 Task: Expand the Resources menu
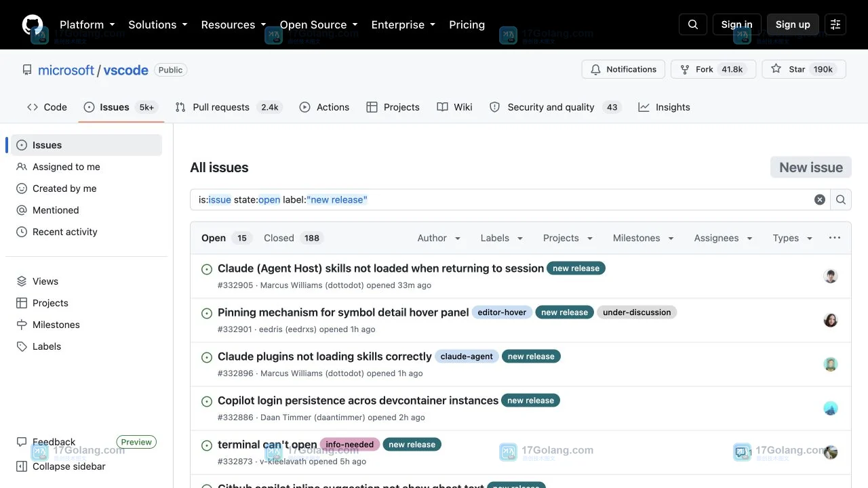pyautogui.click(x=233, y=24)
